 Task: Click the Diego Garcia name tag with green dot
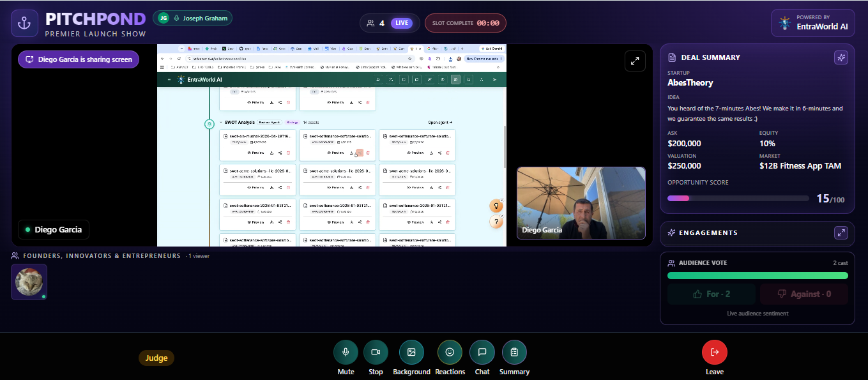click(x=54, y=229)
